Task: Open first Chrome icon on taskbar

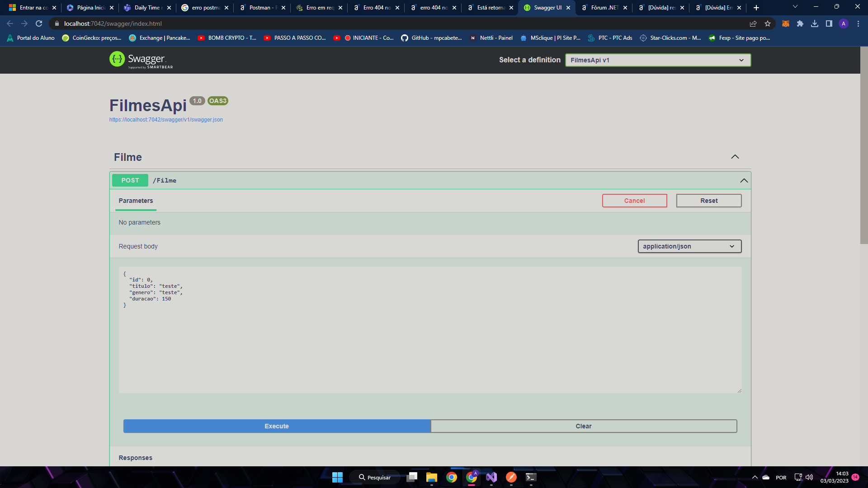Action: click(452, 477)
